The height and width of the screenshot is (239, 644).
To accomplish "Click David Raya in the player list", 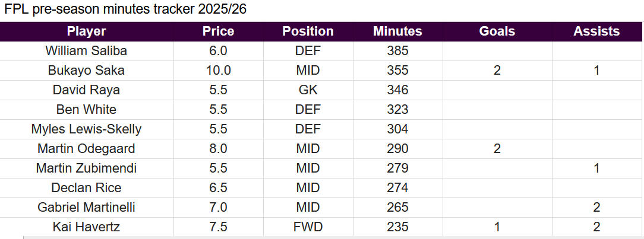I will (87, 90).
